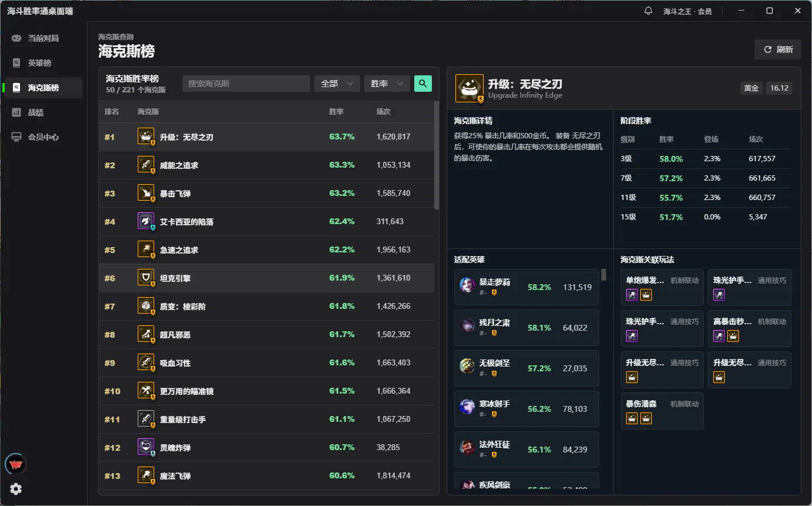
Task: Select the #4 艾卡西亚的陷落 row name
Action: 187,222
